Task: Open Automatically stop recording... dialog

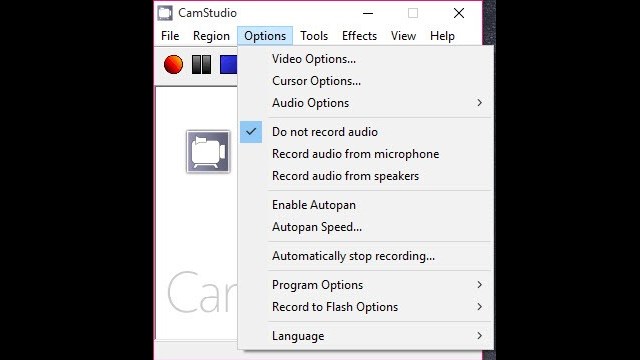Action: (x=366, y=256)
